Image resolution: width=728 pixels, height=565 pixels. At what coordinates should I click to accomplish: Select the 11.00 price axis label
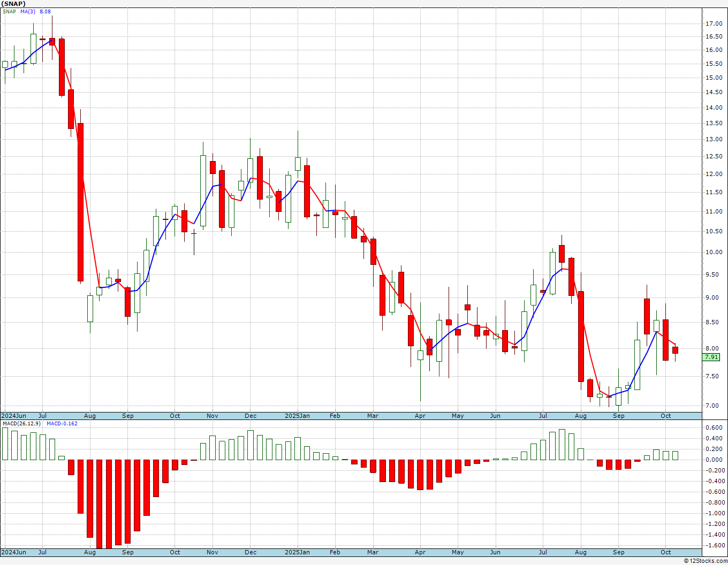pyautogui.click(x=714, y=212)
